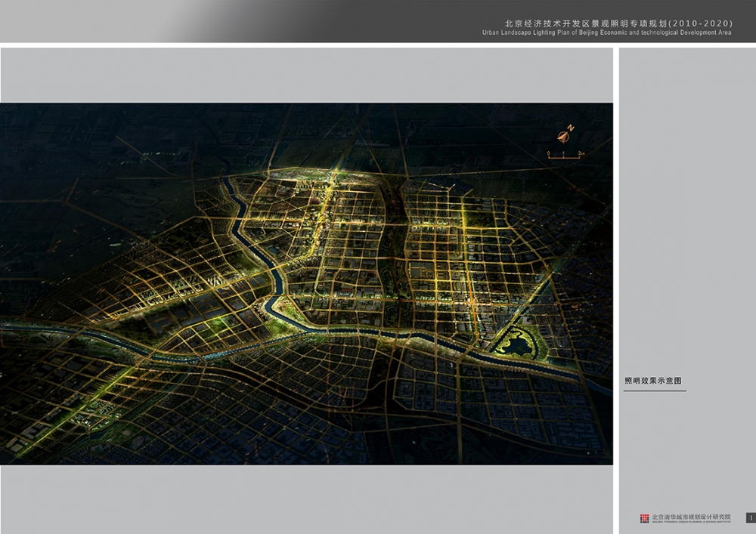This screenshot has height=534, width=756.
Task: Click the small English text under institute name
Action: (691, 522)
